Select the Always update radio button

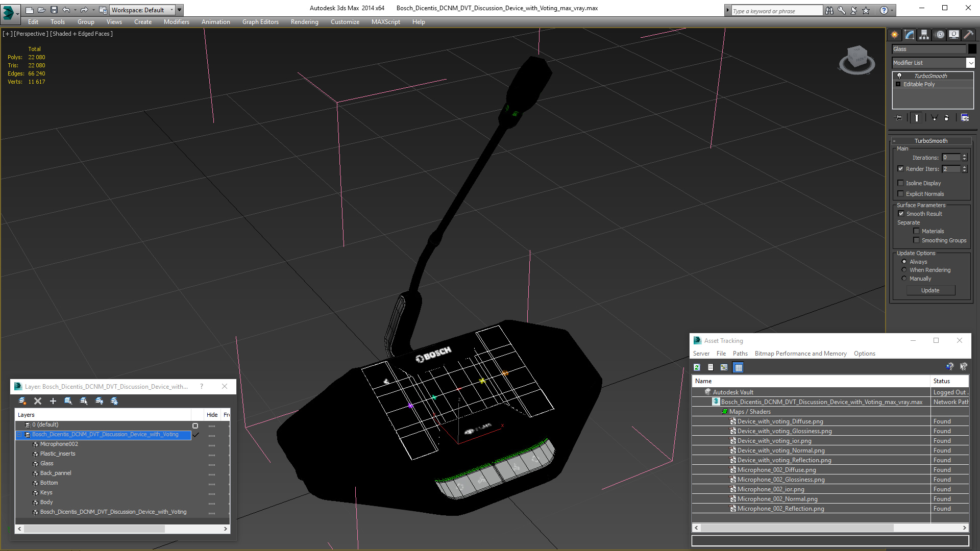(904, 262)
